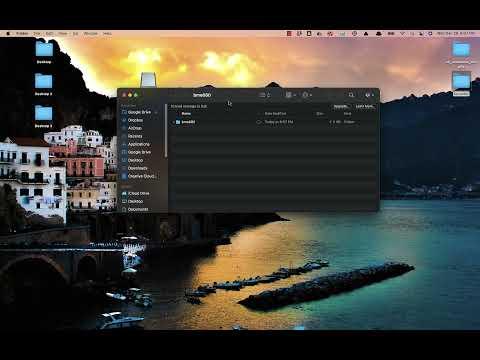Select Downloads in Finder sidebar
Screen dimensions: 480x360
pos(137,168)
